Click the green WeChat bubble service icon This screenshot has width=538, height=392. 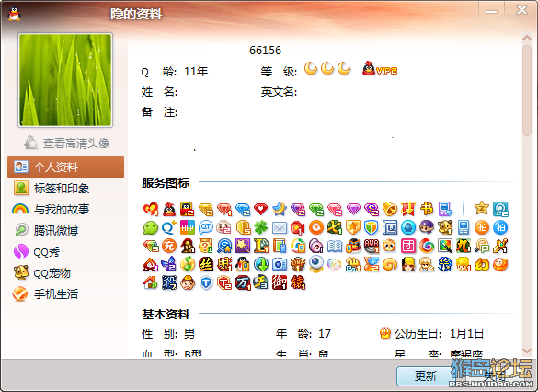pos(150,227)
